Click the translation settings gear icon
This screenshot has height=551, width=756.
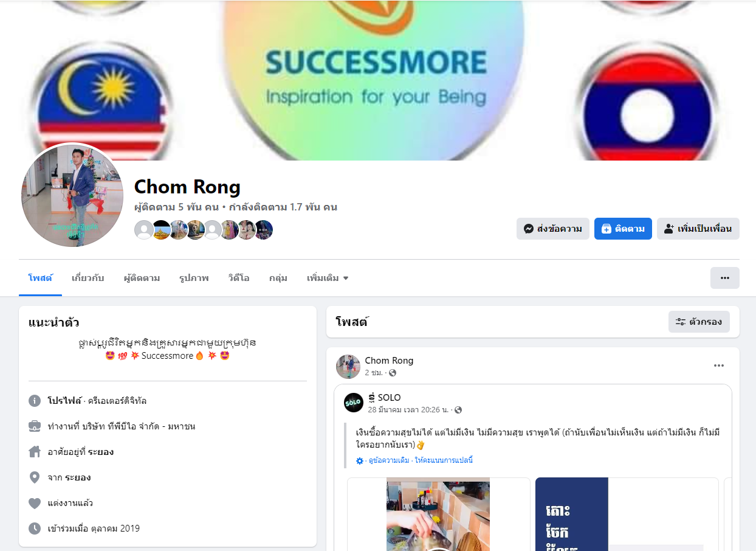360,461
